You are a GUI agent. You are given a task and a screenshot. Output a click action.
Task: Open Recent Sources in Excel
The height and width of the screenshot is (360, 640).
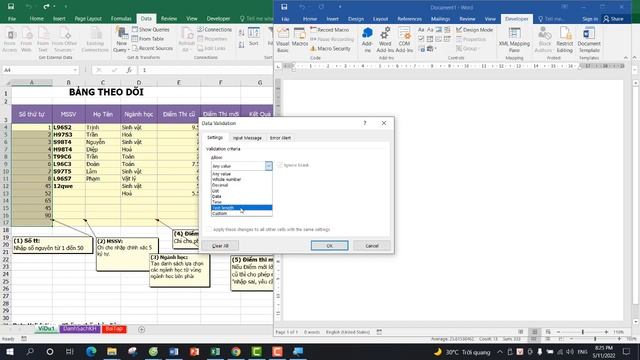click(x=152, y=48)
